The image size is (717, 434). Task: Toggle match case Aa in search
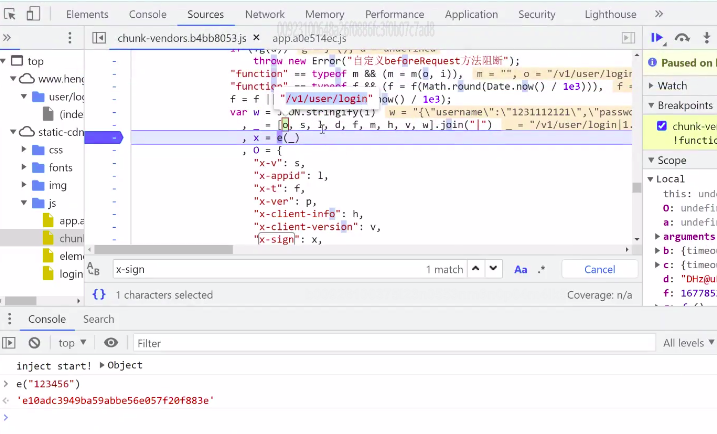point(520,269)
